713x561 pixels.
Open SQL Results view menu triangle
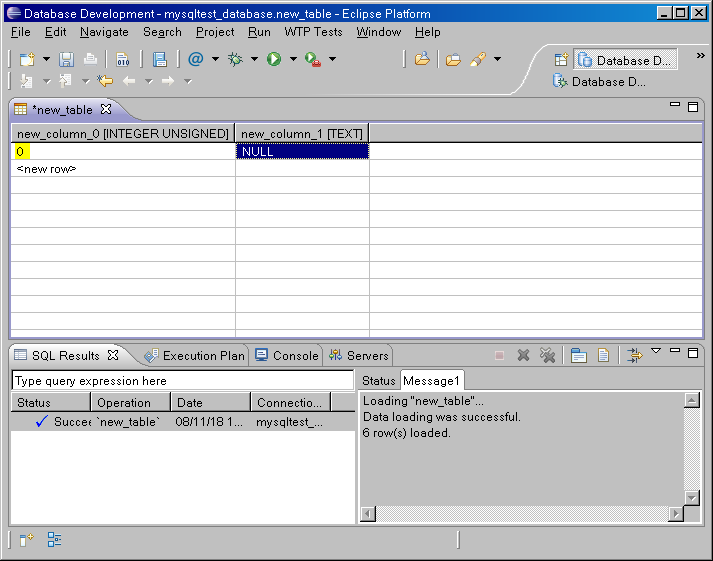[x=656, y=352]
